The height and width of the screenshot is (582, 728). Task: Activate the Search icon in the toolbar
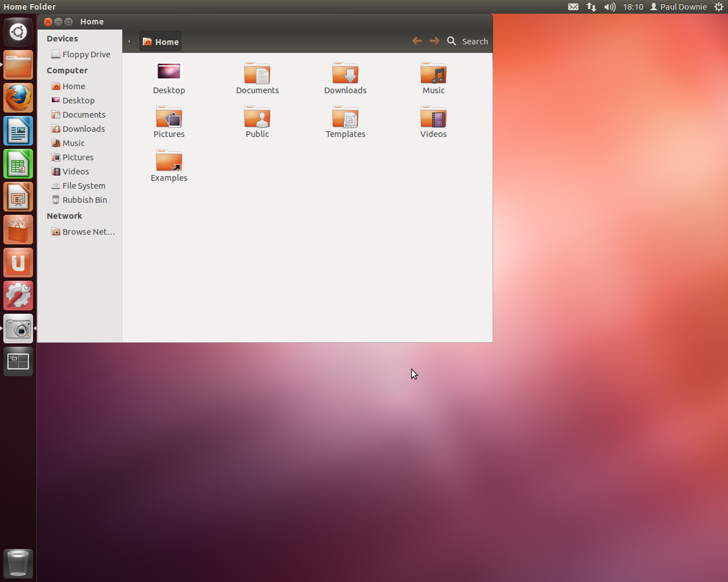(x=452, y=41)
